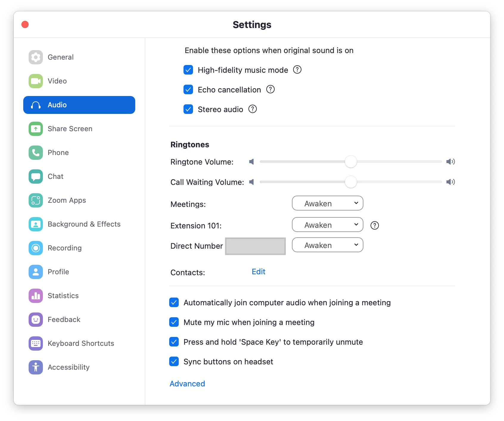Toggle Mute my mic when joining checkbox

(x=174, y=322)
